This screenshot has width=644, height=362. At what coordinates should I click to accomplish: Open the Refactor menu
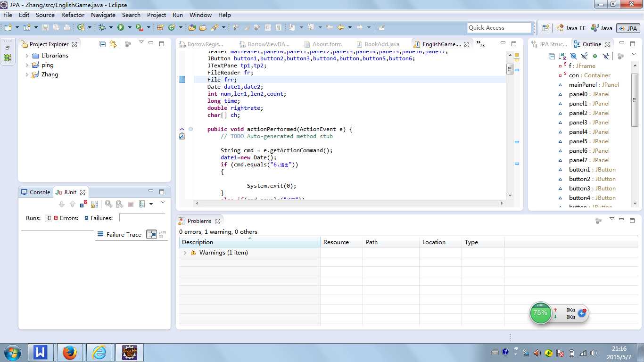pyautogui.click(x=73, y=15)
